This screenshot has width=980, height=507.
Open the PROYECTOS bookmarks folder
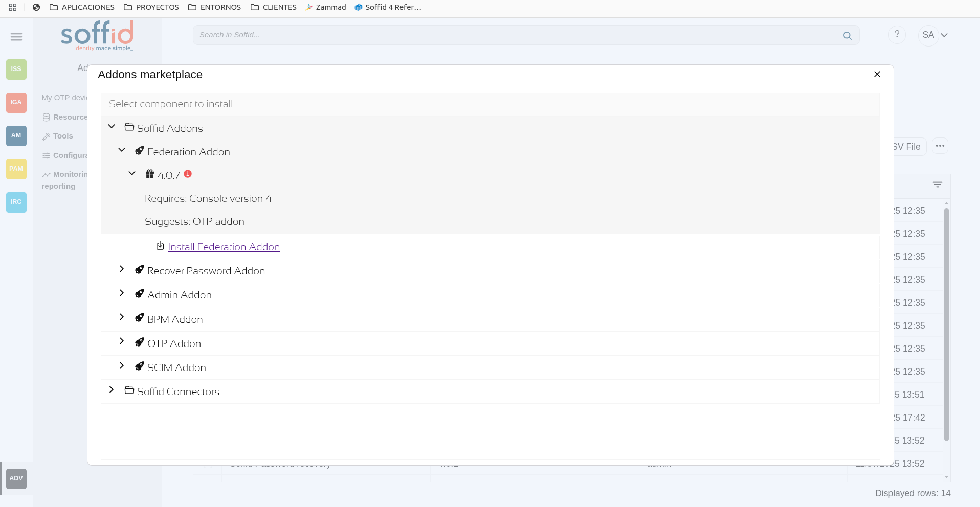click(x=151, y=7)
